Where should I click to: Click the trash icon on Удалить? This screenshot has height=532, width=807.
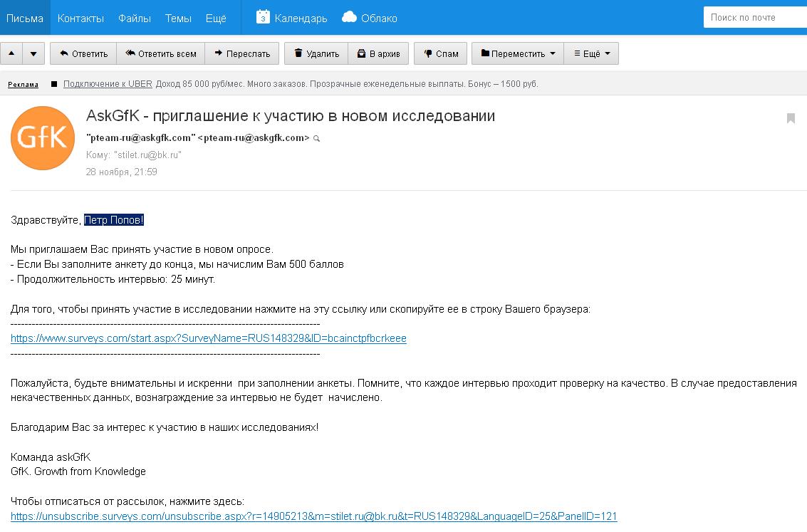[298, 53]
